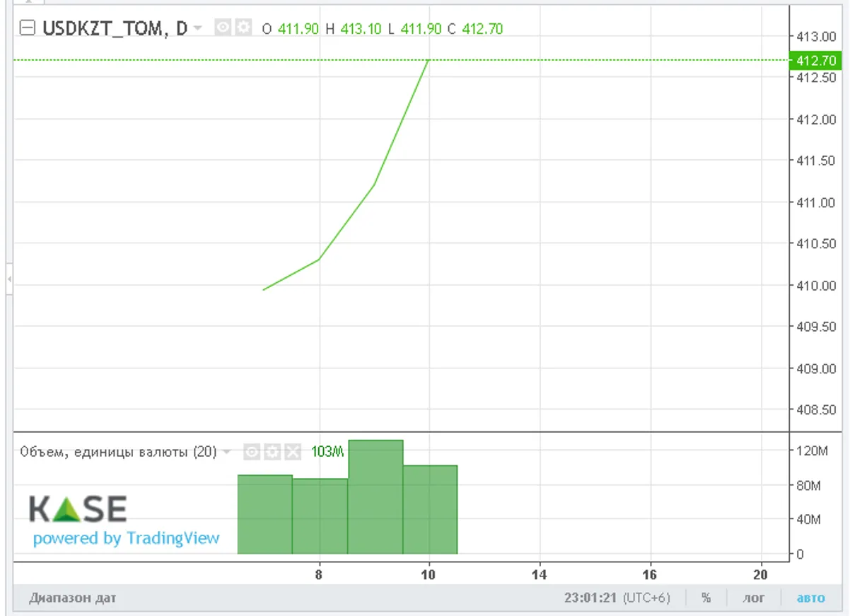Open the KASE logo
The height and width of the screenshot is (616, 850).
click(78, 509)
